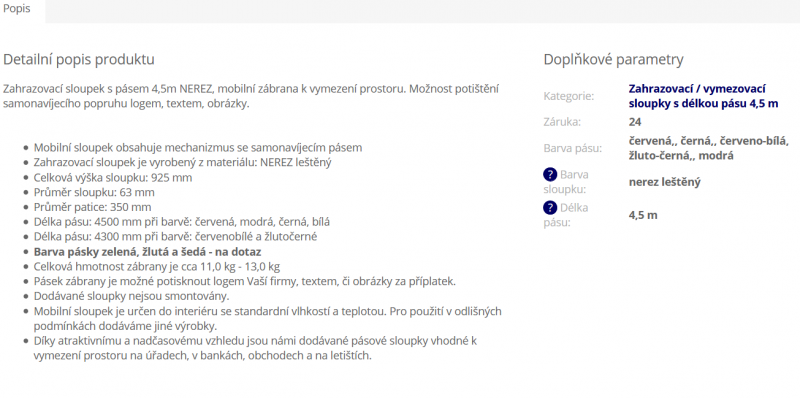Screen dimensions: 800x398
Task: Select the Doplňkové parametry heading
Action: 613,60
